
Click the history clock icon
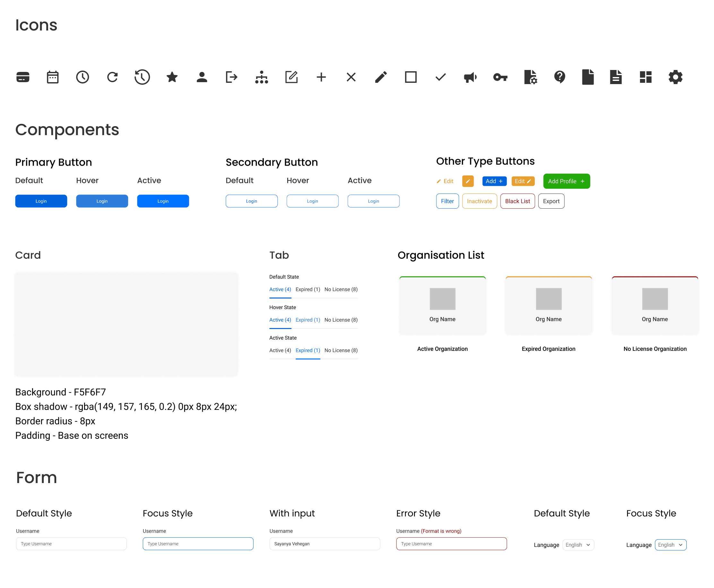142,77
